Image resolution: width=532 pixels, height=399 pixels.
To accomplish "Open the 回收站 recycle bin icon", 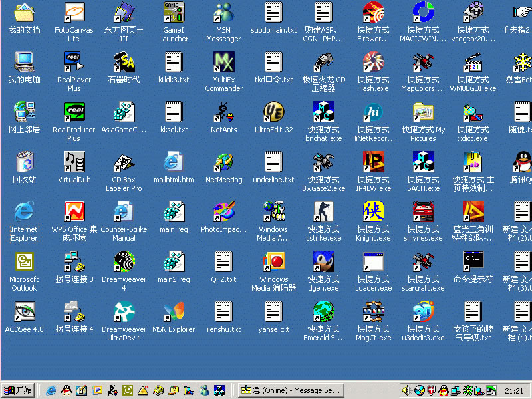I will pos(24,162).
